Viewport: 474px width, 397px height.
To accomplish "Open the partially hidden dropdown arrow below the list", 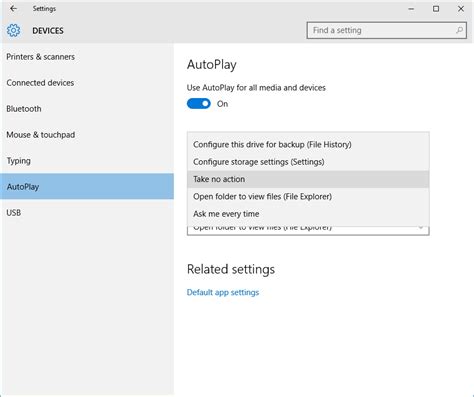I will 421,228.
